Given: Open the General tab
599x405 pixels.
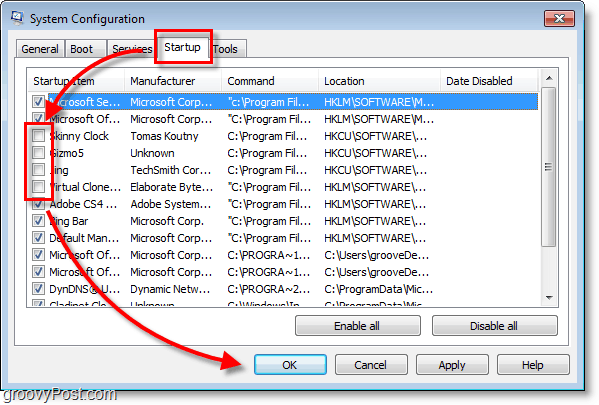Looking at the screenshot, I should coord(40,49).
